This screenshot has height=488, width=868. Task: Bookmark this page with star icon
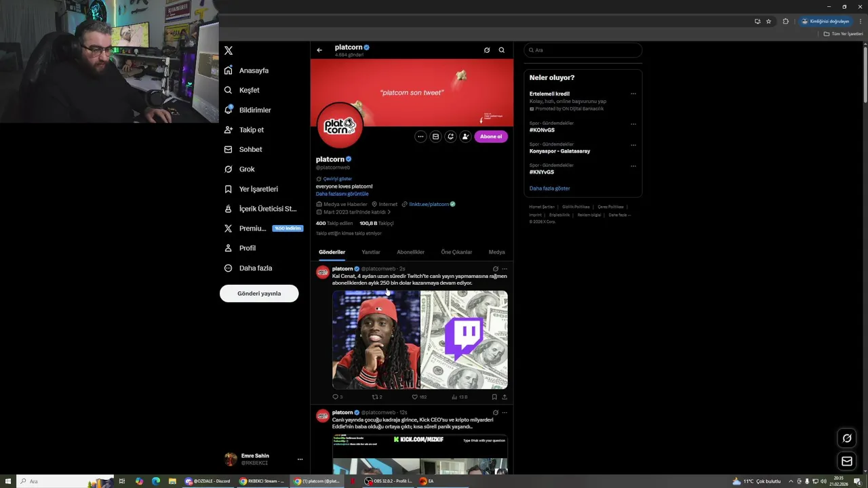coord(768,21)
